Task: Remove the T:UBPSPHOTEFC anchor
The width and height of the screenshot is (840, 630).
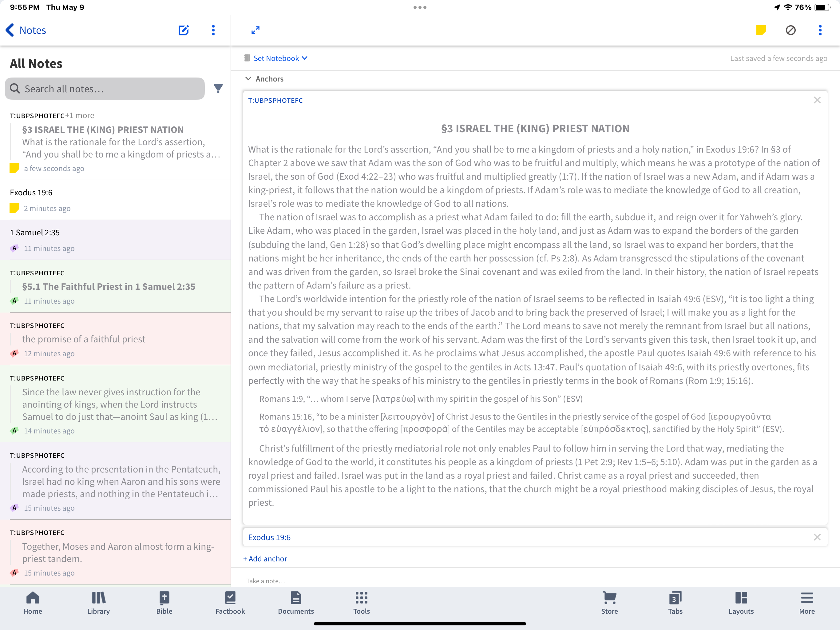Action: (817, 100)
